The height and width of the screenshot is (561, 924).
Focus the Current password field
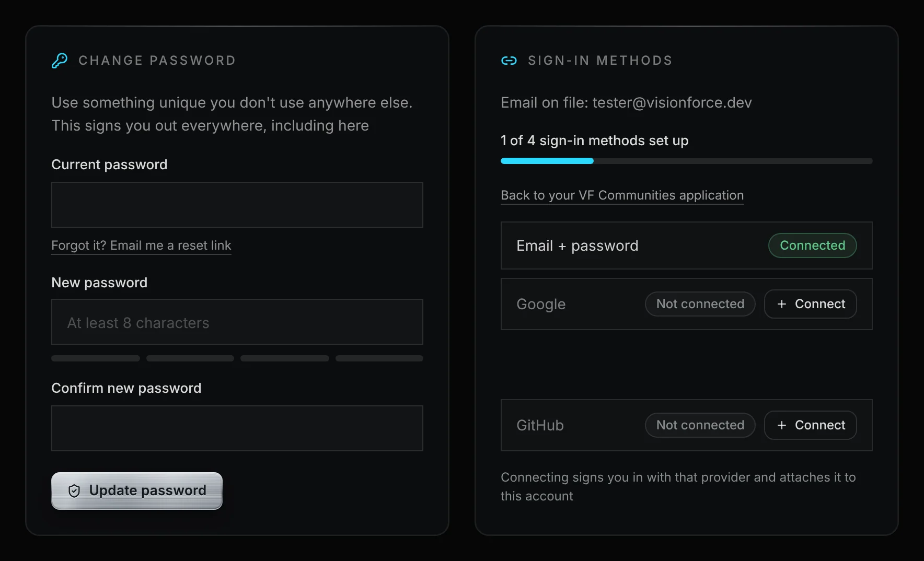(x=237, y=205)
